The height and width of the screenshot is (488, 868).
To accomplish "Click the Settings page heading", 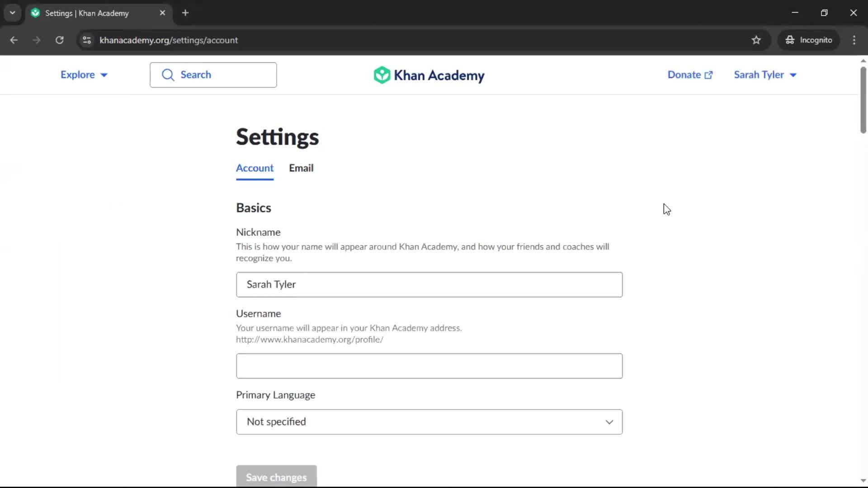I will click(277, 136).
